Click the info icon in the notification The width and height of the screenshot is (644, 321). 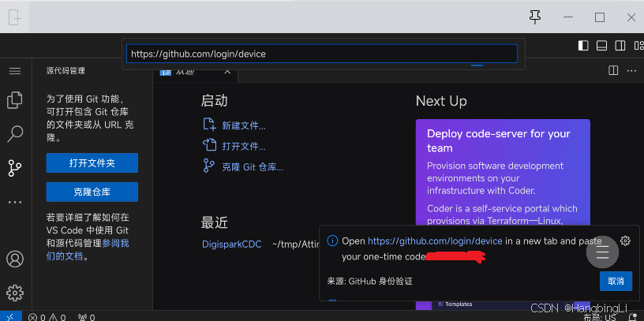click(332, 241)
